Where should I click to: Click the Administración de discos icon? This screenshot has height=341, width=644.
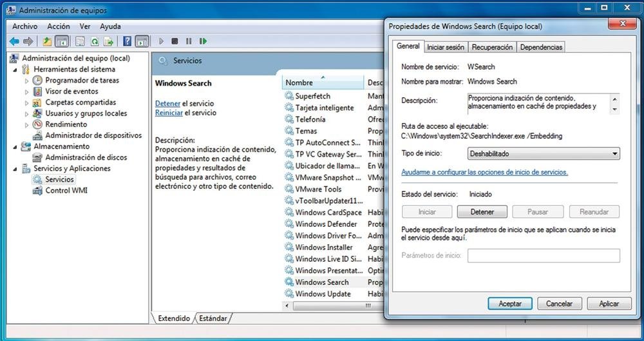pyautogui.click(x=38, y=157)
